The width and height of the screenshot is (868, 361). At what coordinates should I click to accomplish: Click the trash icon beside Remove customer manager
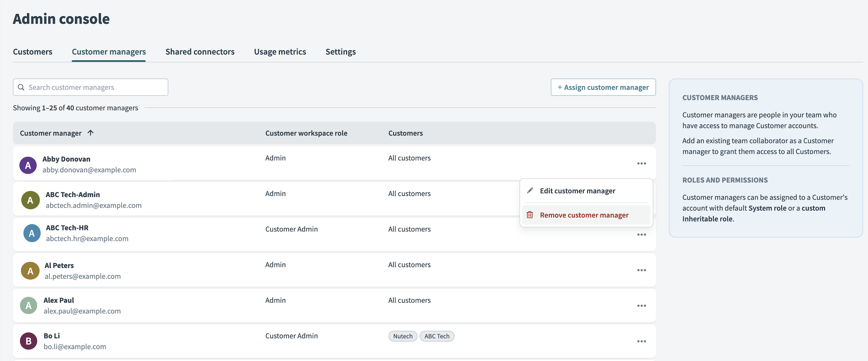pos(530,214)
